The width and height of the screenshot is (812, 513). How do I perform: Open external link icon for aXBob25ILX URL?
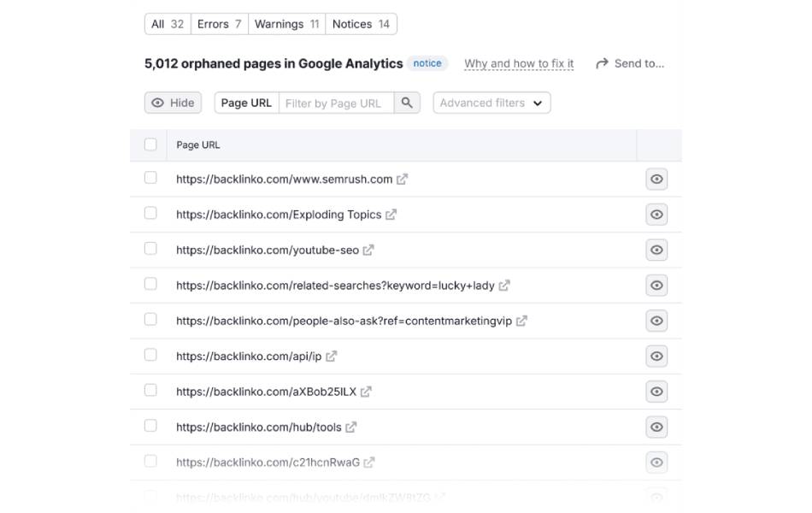[366, 392]
